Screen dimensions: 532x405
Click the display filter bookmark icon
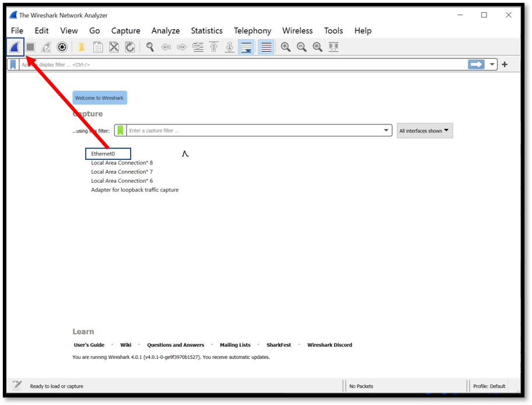(x=13, y=65)
